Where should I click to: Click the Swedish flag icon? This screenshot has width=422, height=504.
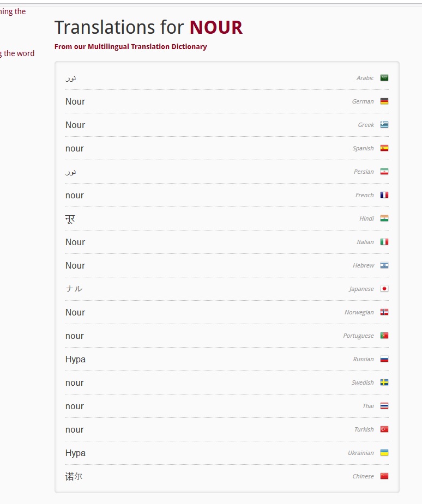384,382
